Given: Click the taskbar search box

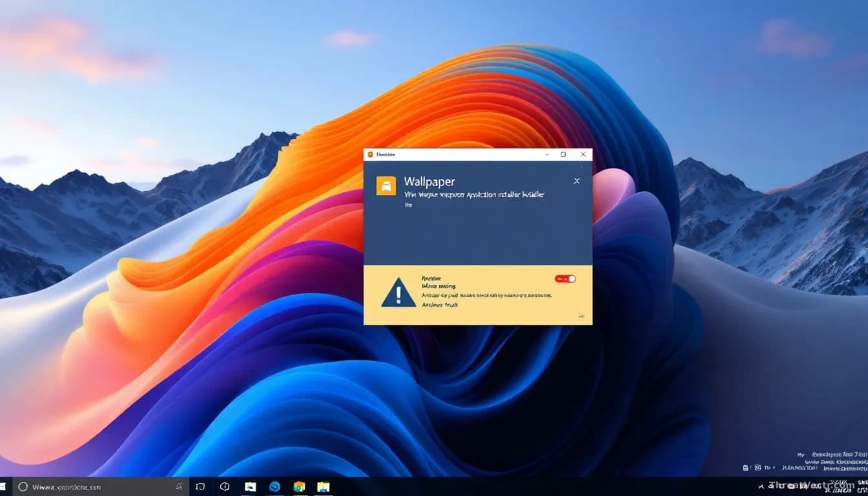Looking at the screenshot, I should point(99,486).
